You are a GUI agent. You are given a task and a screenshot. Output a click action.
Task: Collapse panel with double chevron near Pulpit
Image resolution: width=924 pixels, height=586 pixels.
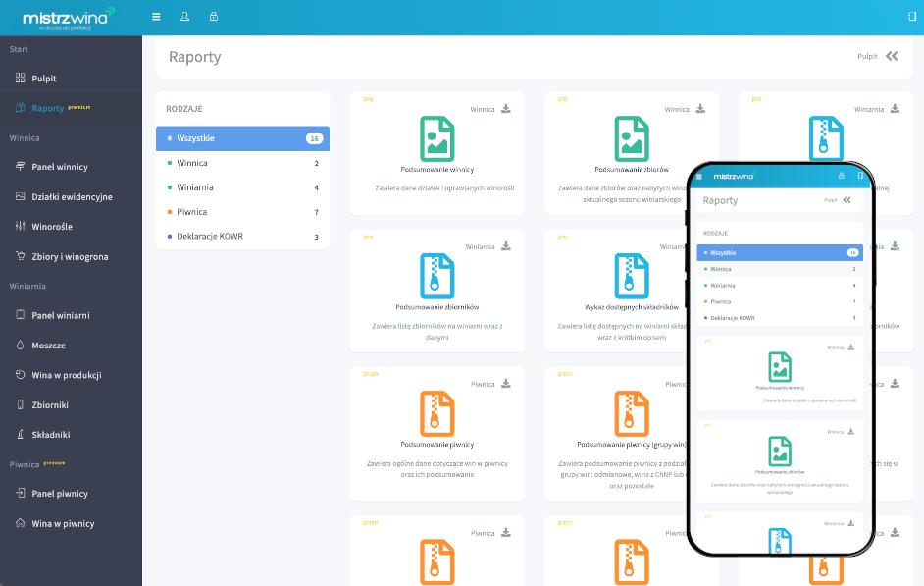pyautogui.click(x=892, y=57)
